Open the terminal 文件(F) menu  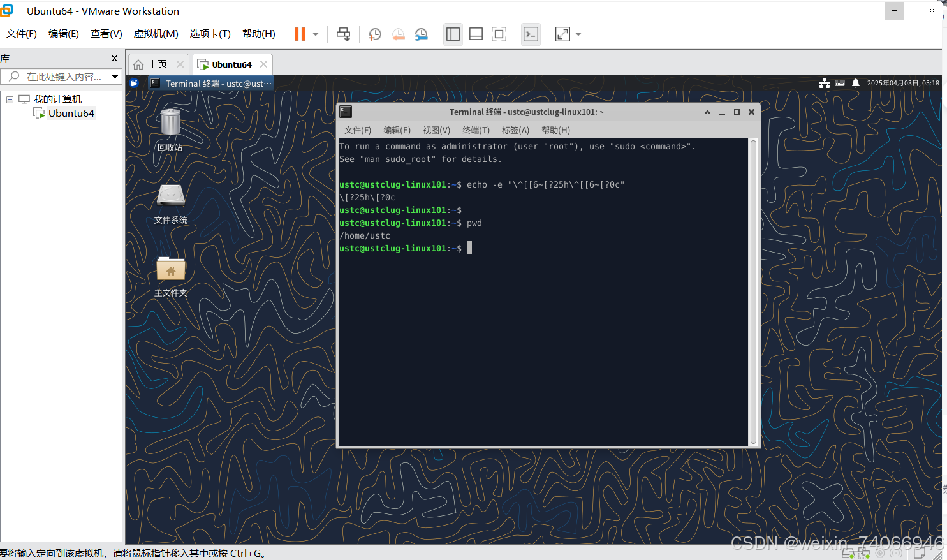point(358,130)
